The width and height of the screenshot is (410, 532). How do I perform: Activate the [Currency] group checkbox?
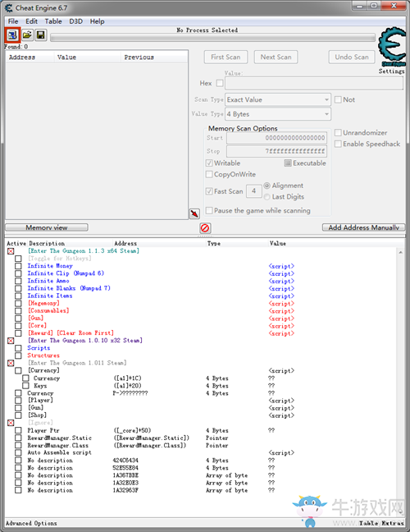(x=18, y=370)
